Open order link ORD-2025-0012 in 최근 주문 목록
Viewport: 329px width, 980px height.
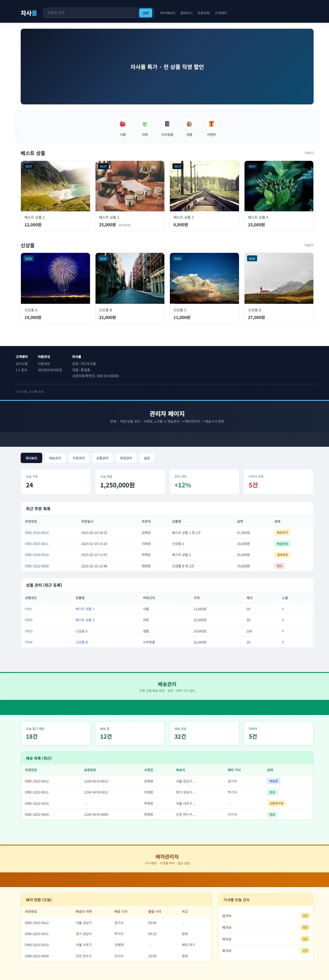(37, 533)
